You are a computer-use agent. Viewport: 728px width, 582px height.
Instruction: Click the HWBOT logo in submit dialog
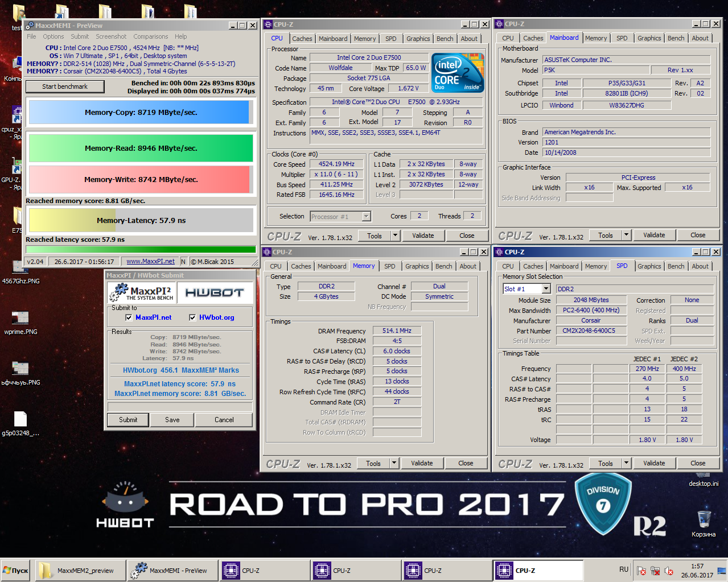[215, 292]
